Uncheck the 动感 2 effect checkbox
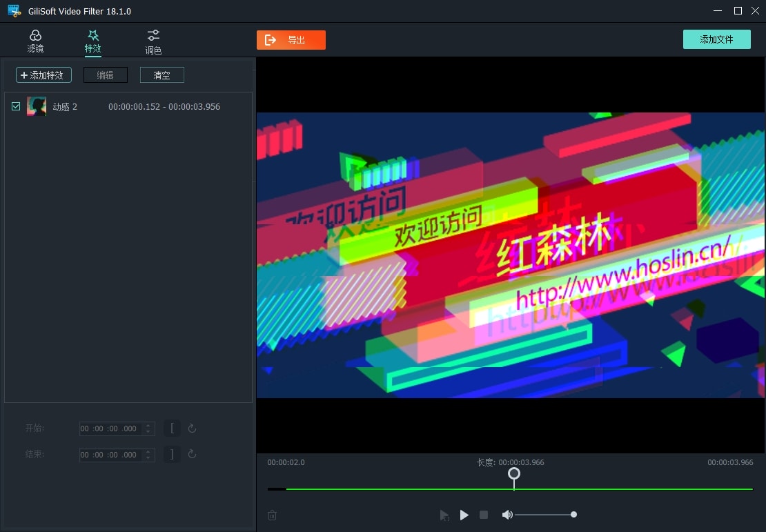The width and height of the screenshot is (766, 532). (16, 106)
